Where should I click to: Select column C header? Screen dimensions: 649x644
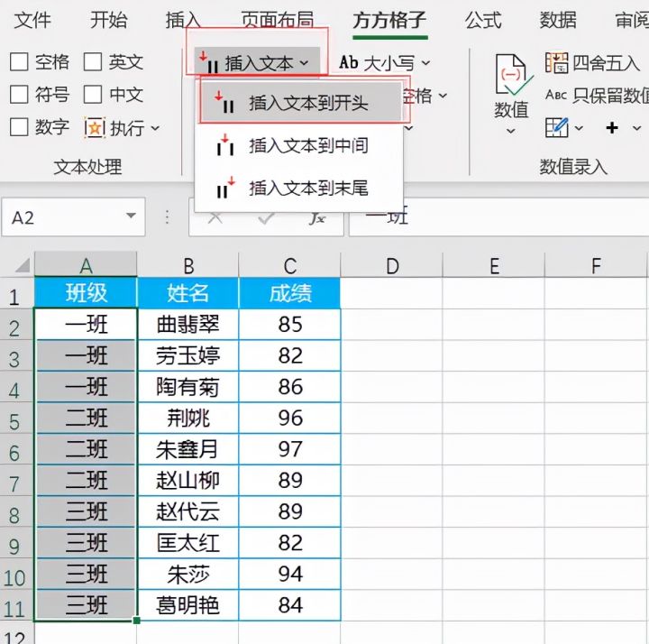pos(289,265)
